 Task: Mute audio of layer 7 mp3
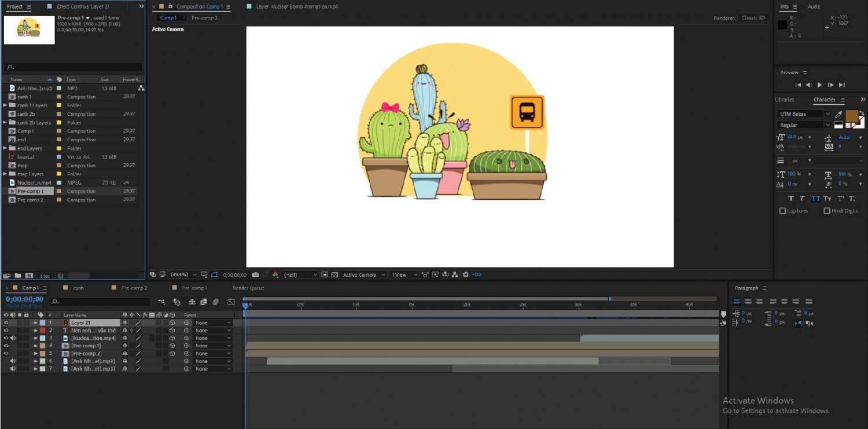coord(13,369)
